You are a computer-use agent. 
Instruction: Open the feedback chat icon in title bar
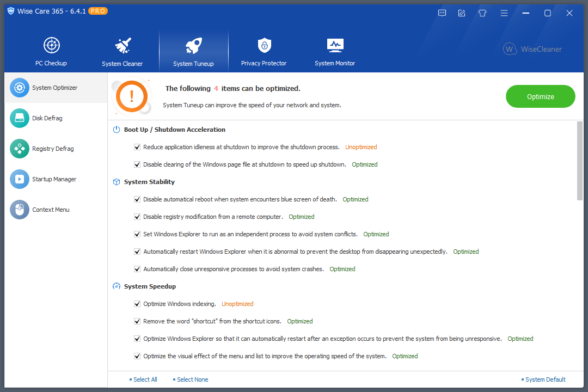click(x=442, y=13)
